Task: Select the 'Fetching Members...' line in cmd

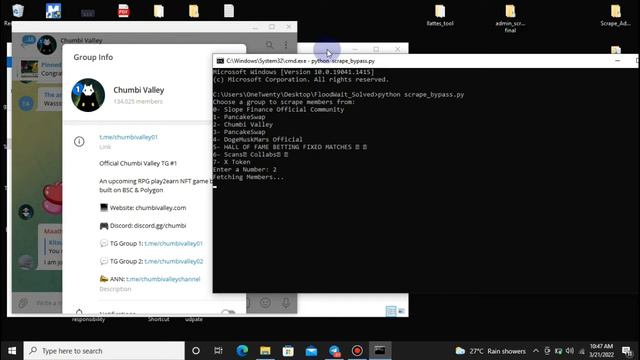Action: pos(248,177)
